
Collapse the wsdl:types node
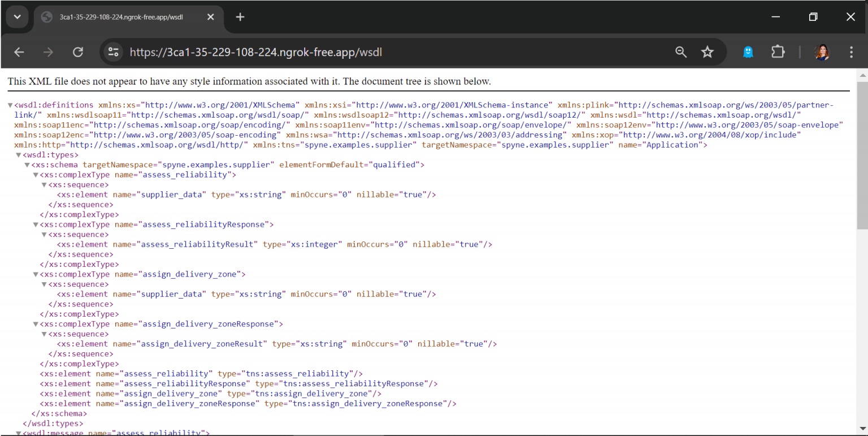[x=19, y=155]
